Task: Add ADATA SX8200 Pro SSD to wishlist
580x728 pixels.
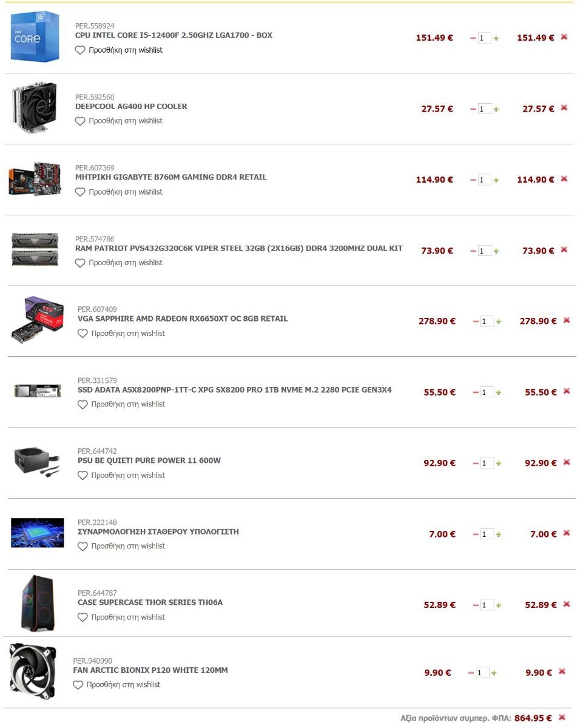Action: click(x=121, y=404)
